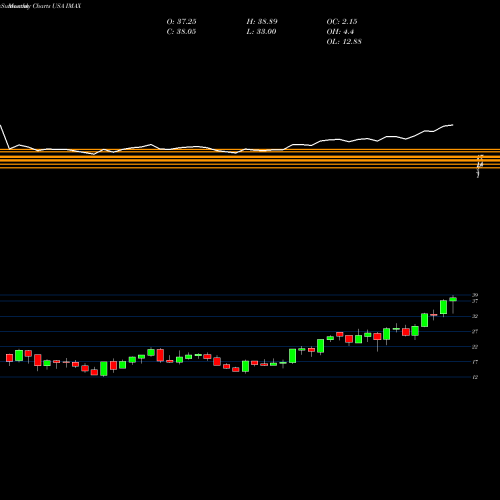The height and width of the screenshot is (500, 500).
Task: Select the high value 'H: 38.89'
Action: [262, 22]
